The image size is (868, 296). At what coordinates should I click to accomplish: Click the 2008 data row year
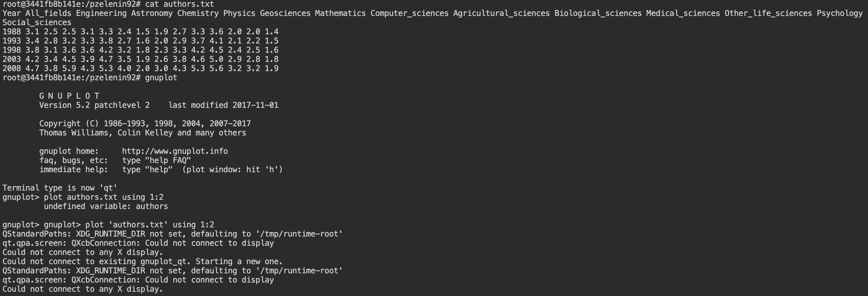coord(11,68)
